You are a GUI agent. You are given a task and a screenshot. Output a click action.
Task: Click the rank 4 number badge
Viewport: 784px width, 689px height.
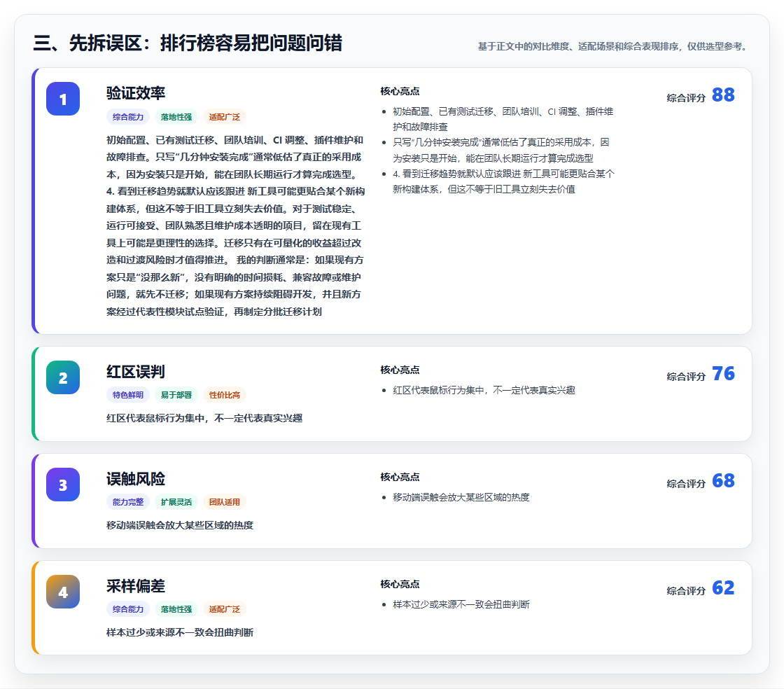63,592
